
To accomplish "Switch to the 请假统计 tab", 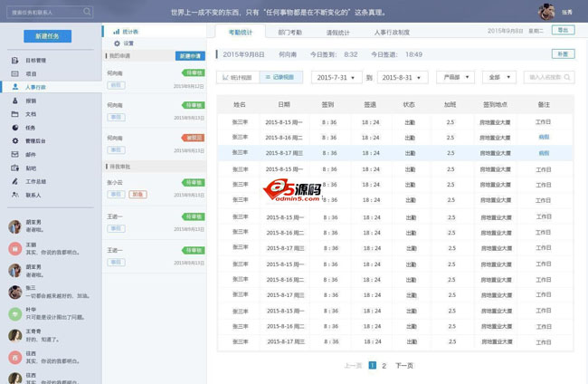I will (x=337, y=33).
